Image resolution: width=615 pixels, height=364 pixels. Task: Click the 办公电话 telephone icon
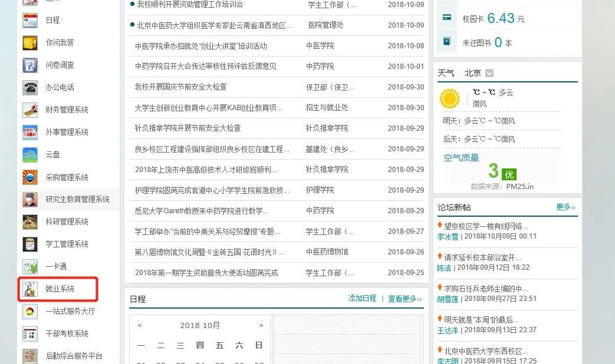click(x=30, y=88)
